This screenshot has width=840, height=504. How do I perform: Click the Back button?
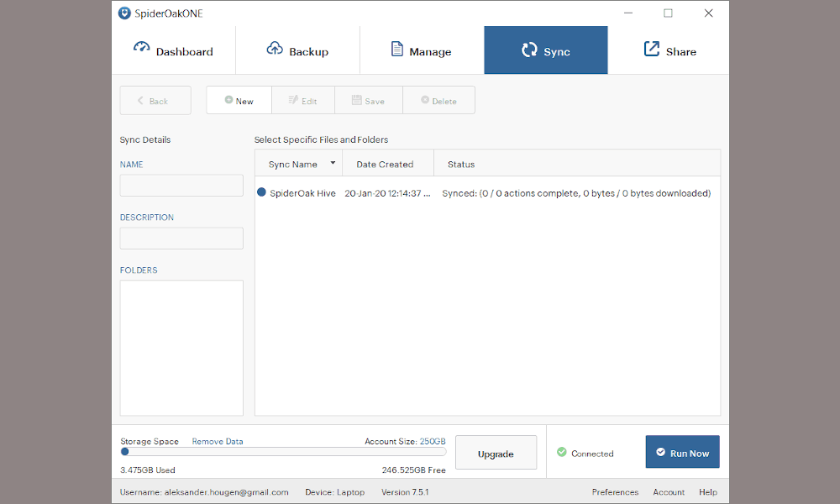[155, 100]
